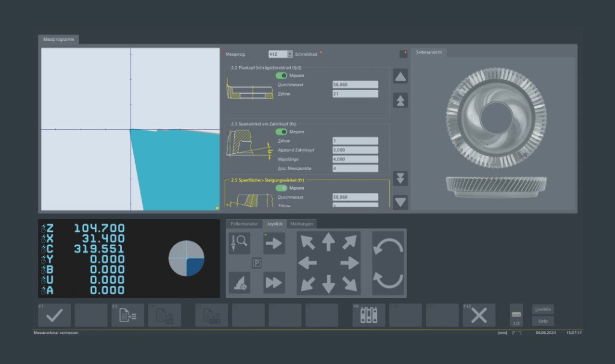Open the F9 binders archive icon
The height and width of the screenshot is (364, 615).
pyautogui.click(x=368, y=315)
